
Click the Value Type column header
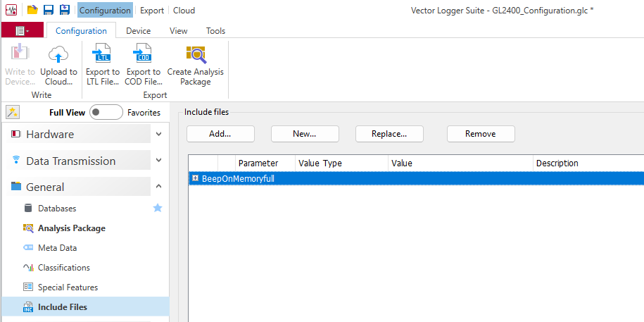click(342, 163)
